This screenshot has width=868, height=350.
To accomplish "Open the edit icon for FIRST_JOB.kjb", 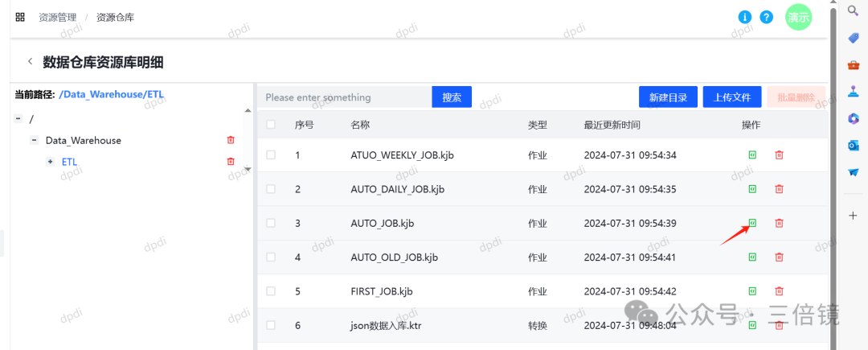I will pos(752,291).
